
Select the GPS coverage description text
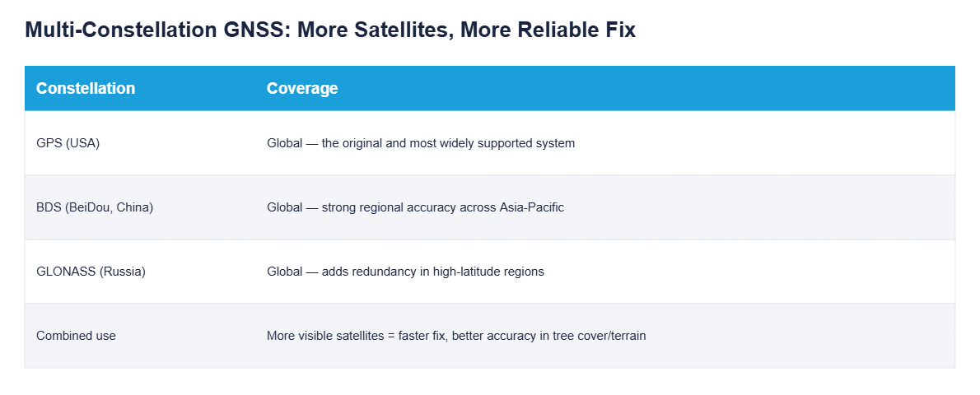point(421,143)
